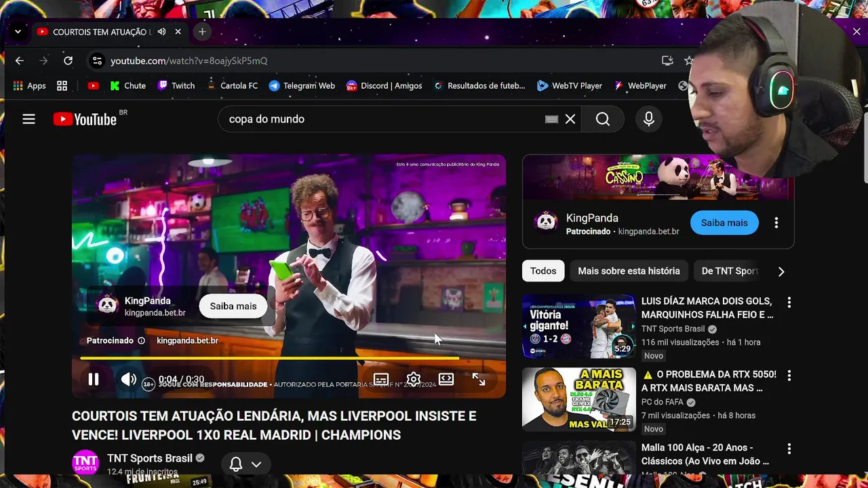
Task: Switch the player to theater mode
Action: click(446, 380)
